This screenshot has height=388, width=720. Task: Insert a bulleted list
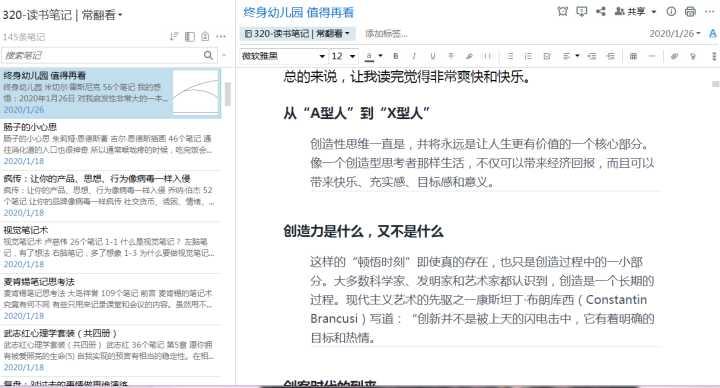(x=510, y=56)
